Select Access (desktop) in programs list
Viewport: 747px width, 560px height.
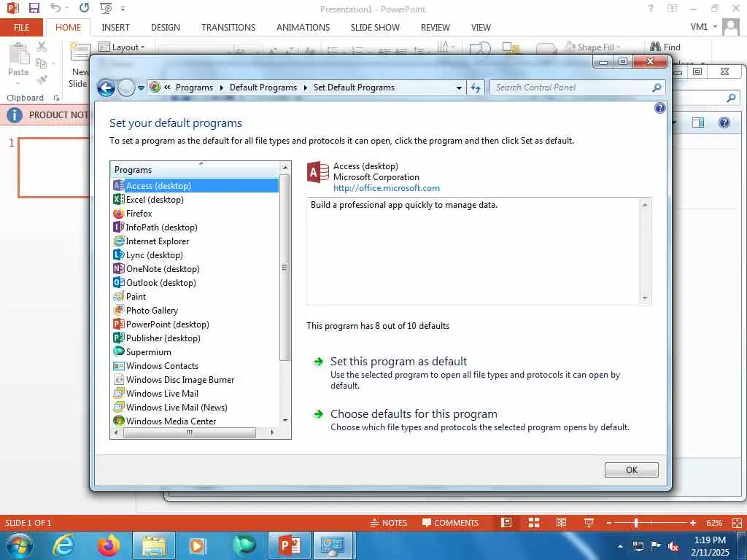[196, 186]
